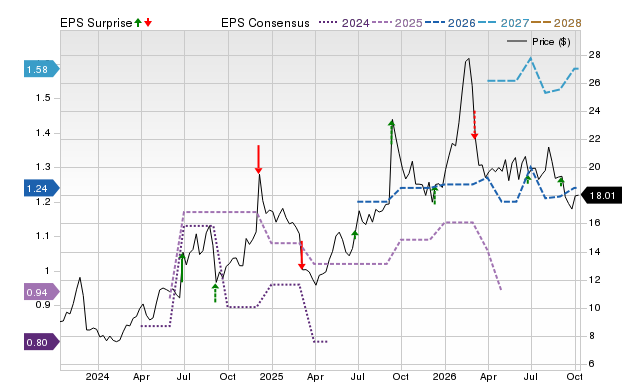Click the red miss arrow near 2025 label
640x382 pixels.
[258, 159]
